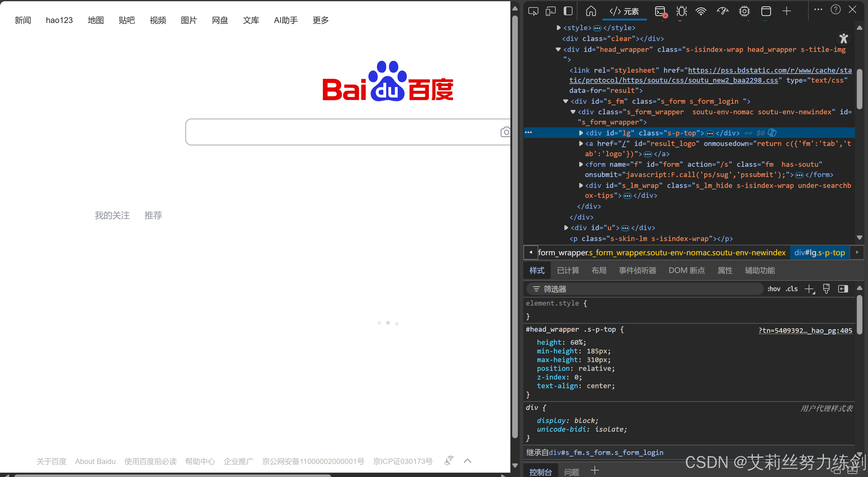Viewport: 868px width, 477px height.
Task: Open the network wifi icon panel
Action: [701, 11]
